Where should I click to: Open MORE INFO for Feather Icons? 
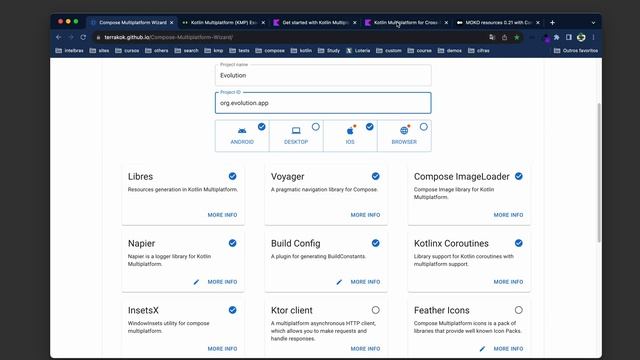pos(508,349)
